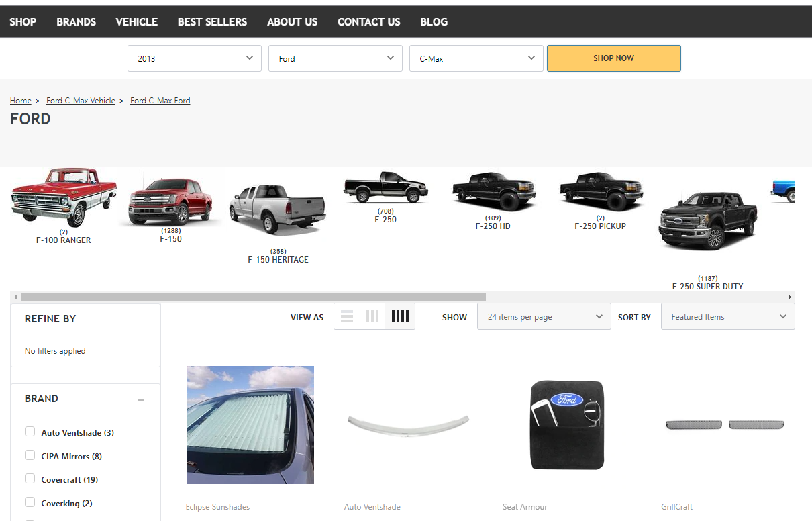
Task: Open the Auto Ventshade hood deflector image
Action: (x=409, y=425)
